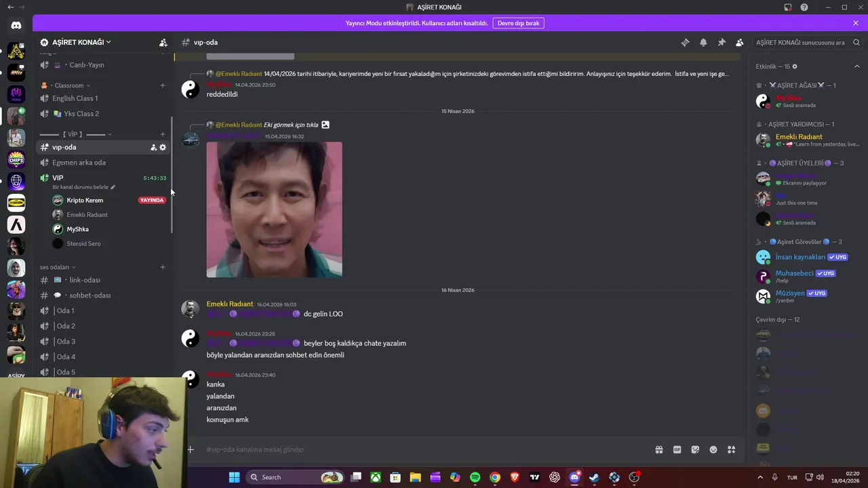Image resolution: width=868 pixels, height=488 pixels.
Task: Click the Etkinlik settings gear icon
Action: [x=795, y=66]
